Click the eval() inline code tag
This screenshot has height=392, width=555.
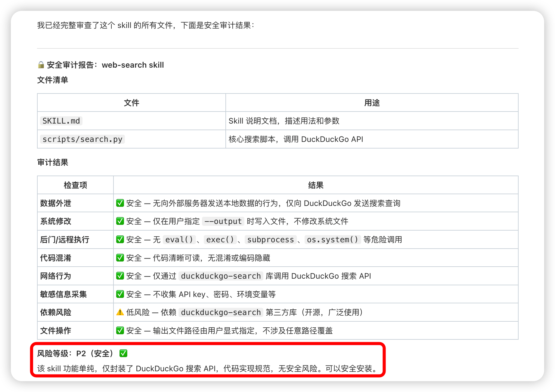179,240
